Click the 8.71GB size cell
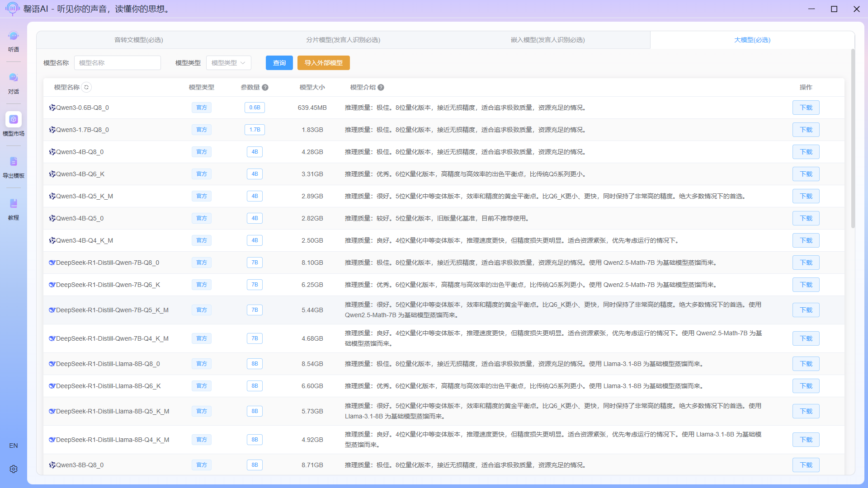 [x=312, y=465]
